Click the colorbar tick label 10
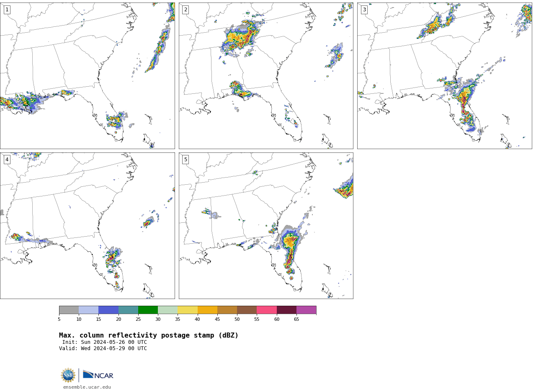Viewport: 536px width, 392px height. click(79, 320)
